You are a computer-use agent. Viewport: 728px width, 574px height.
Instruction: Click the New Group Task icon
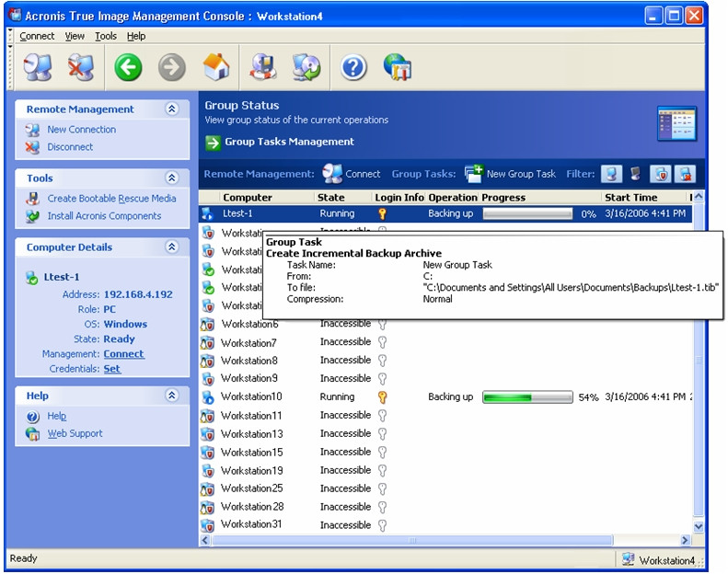pos(474,174)
